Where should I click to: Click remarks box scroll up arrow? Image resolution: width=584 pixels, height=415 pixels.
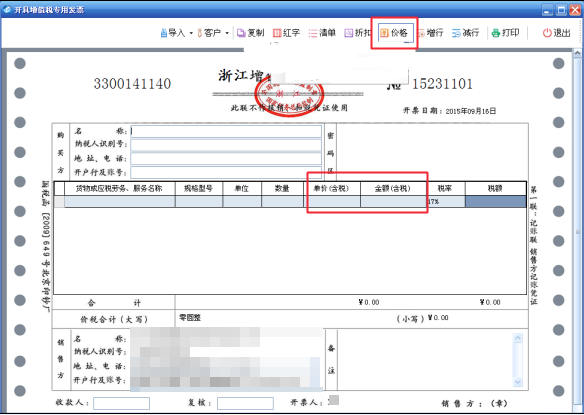pyautogui.click(x=518, y=338)
